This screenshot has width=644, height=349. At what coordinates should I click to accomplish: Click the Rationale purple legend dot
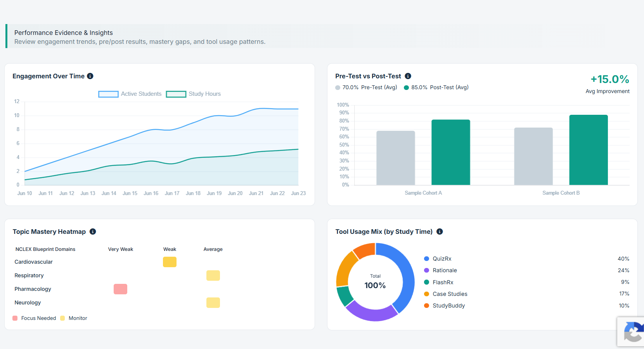pos(426,270)
